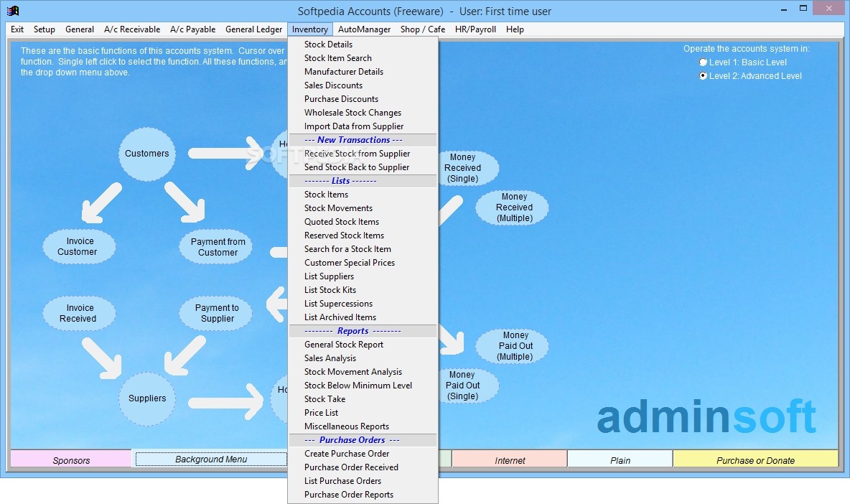Viewport: 850px width, 504px height.
Task: Open the Shop / Cafe menu
Action: tap(423, 29)
